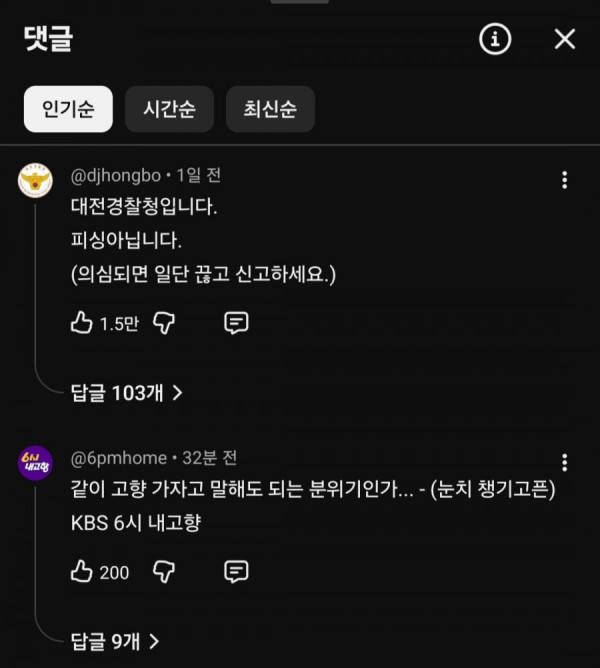Open the @6pmhome username link
Image resolution: width=600 pixels, height=668 pixels.
(x=119, y=458)
